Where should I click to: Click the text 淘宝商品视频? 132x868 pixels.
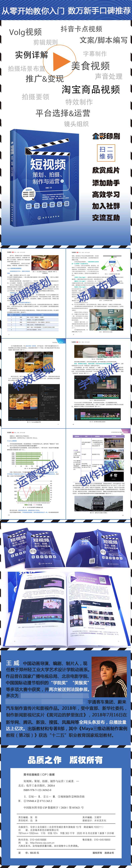pos(91,89)
